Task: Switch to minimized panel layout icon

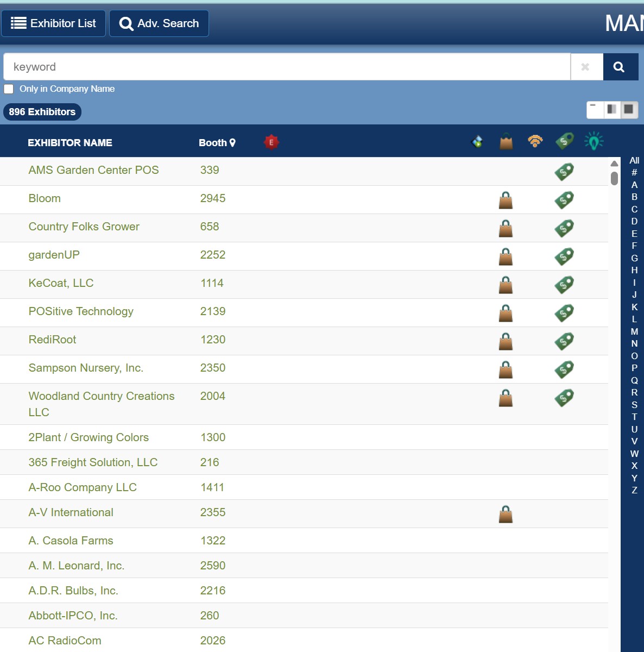Action: tap(595, 109)
